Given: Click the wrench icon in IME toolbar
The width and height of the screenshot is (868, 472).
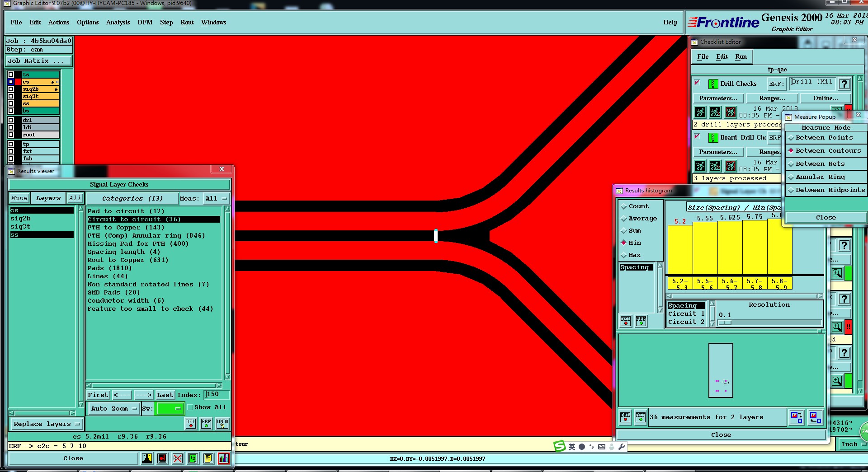Looking at the screenshot, I should (x=622, y=447).
